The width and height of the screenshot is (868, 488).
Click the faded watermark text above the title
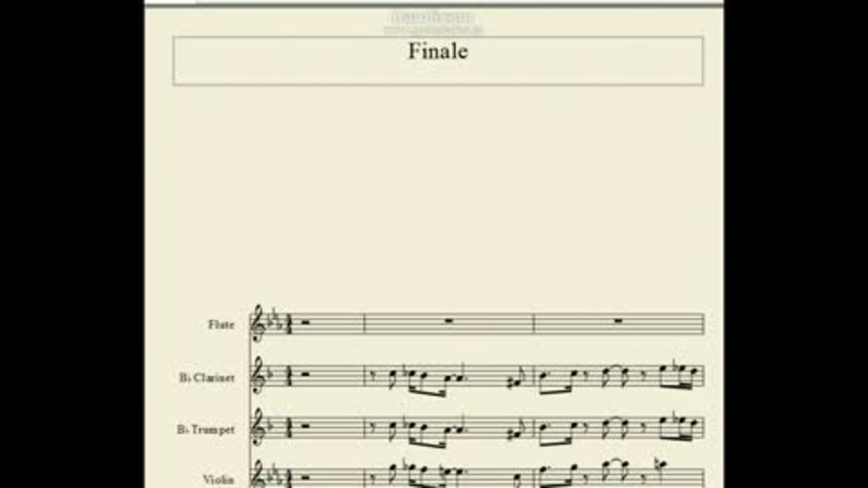tap(433, 23)
